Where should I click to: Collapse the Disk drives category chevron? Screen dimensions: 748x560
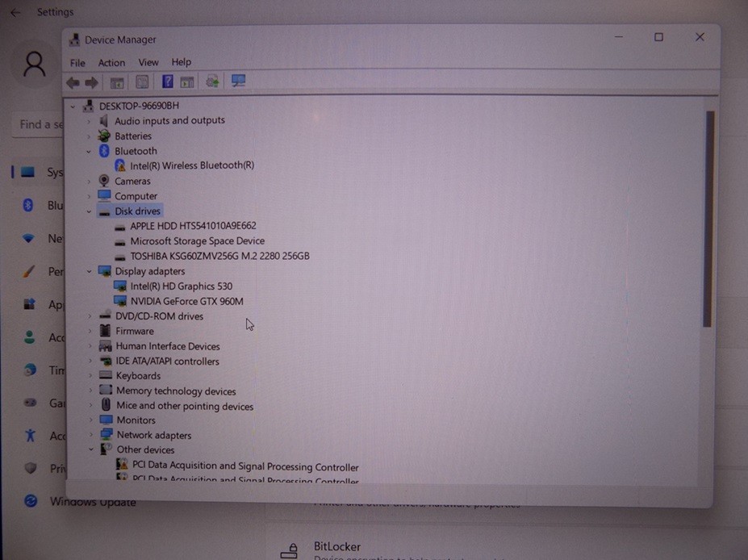[90, 211]
